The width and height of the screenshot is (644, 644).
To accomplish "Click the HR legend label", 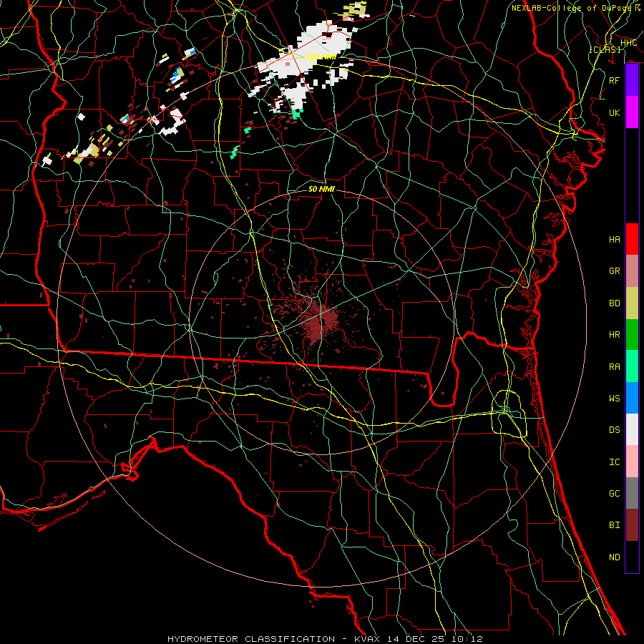I will point(614,335).
